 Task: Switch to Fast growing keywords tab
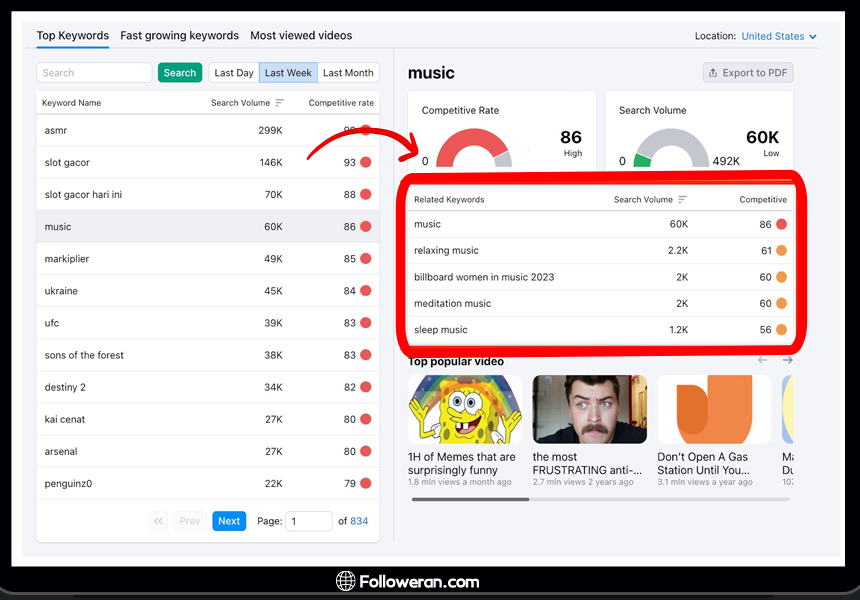(x=179, y=36)
